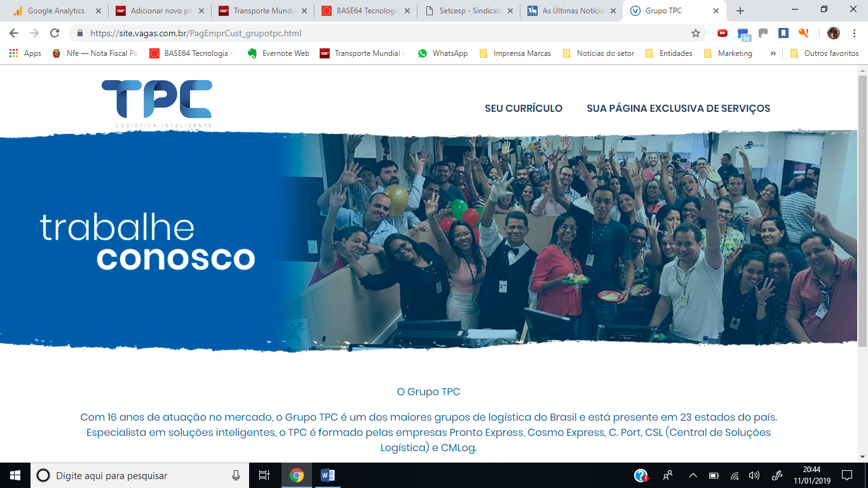Switch to the Transporte Mundial tab
Screen dimensions: 868x488
[257, 11]
